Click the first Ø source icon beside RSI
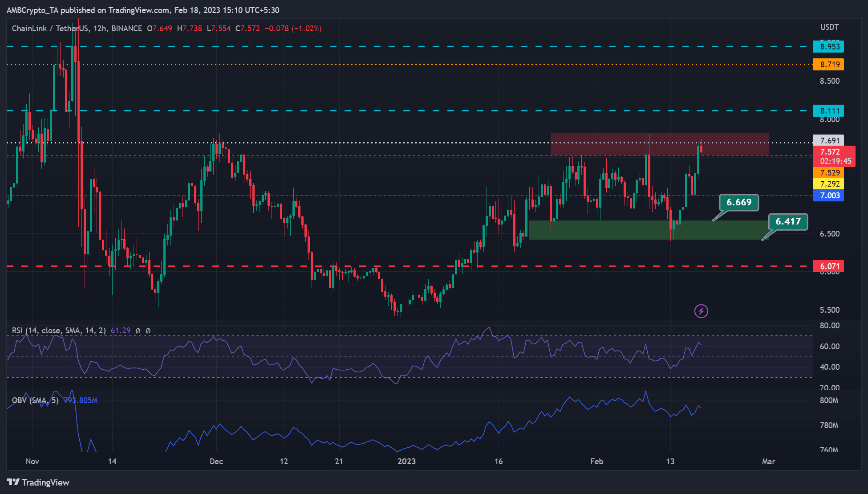The width and height of the screenshot is (868, 494). click(x=138, y=331)
